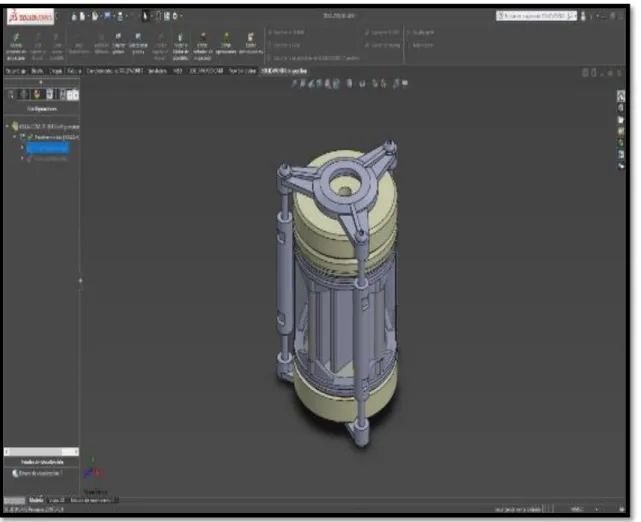Open Design Library task pane icon
Screen dimensions: 641x522
pyautogui.click(x=621, y=108)
